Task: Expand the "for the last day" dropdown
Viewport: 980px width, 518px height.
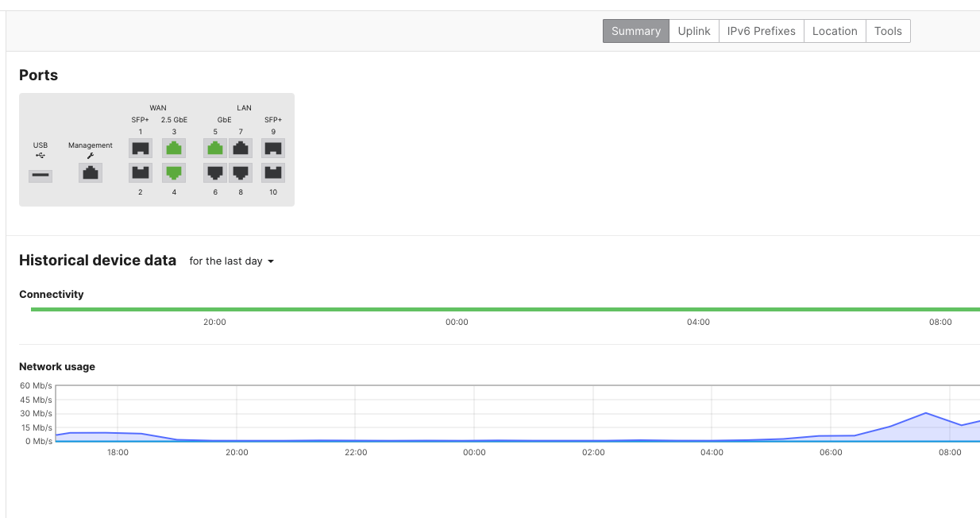Action: point(231,261)
